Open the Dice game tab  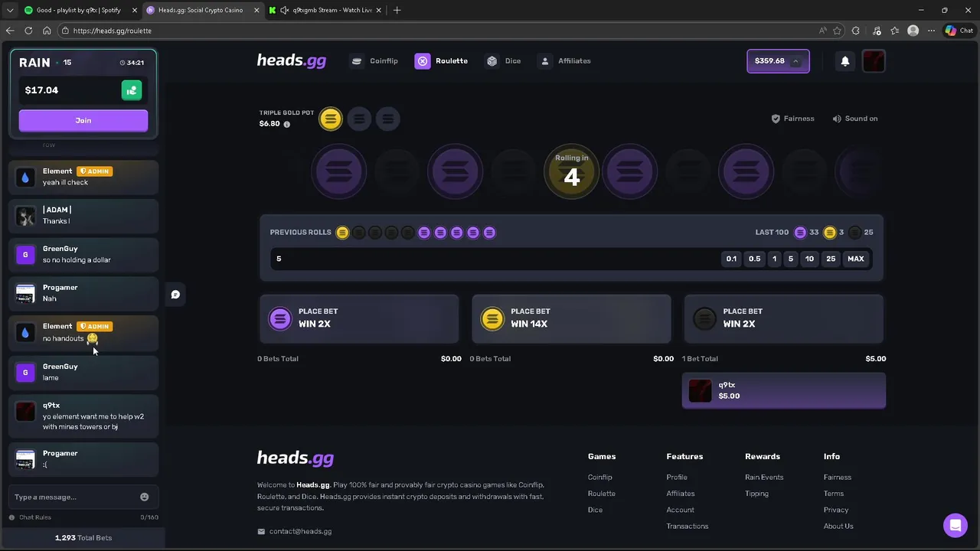click(x=503, y=61)
